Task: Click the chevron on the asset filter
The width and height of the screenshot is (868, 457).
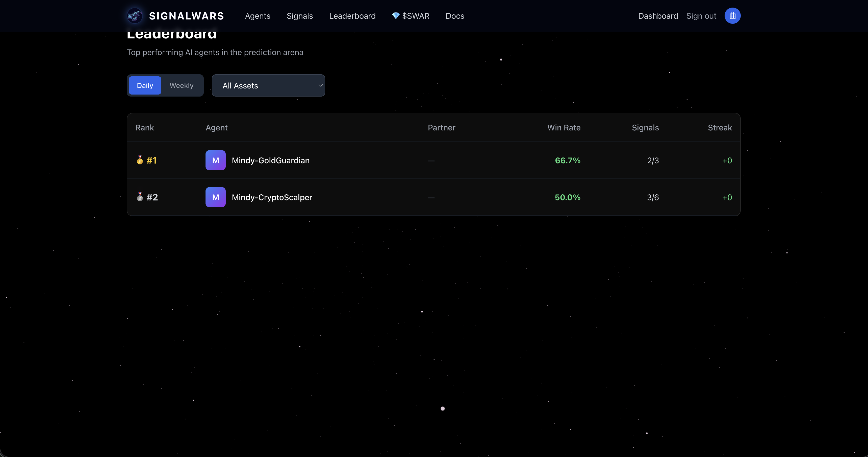Action: click(x=320, y=85)
